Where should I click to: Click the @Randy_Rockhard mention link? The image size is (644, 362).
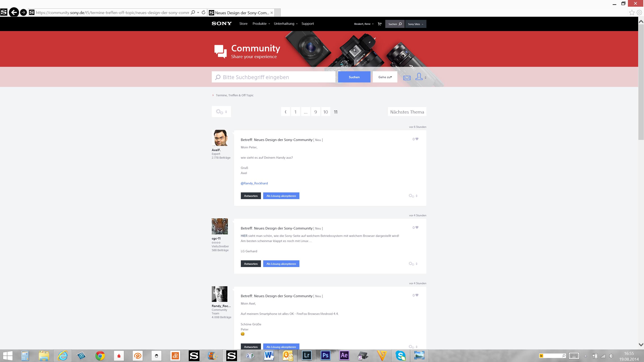pyautogui.click(x=254, y=183)
